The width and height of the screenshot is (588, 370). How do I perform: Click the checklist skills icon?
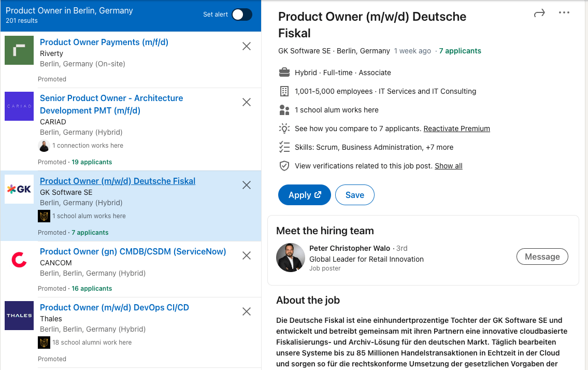(284, 147)
